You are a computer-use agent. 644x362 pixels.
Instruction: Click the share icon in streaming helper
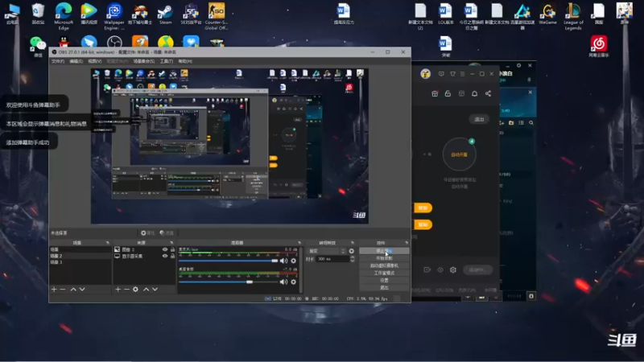click(488, 93)
